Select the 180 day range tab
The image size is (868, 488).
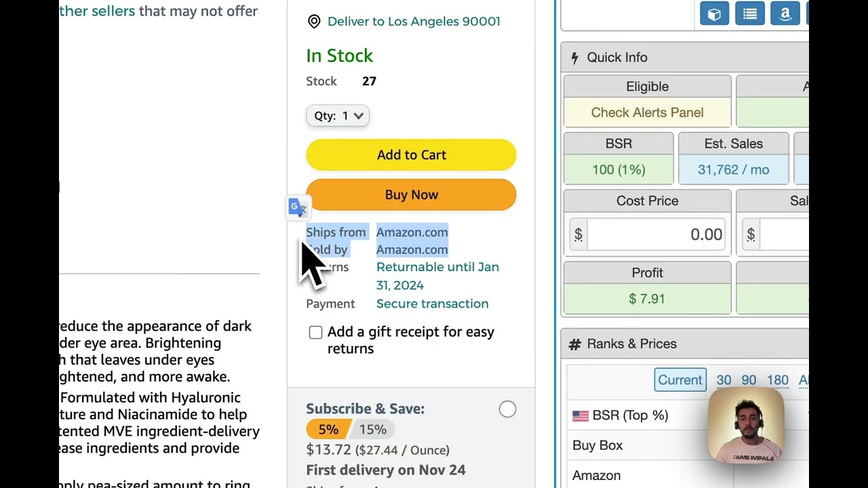point(777,380)
